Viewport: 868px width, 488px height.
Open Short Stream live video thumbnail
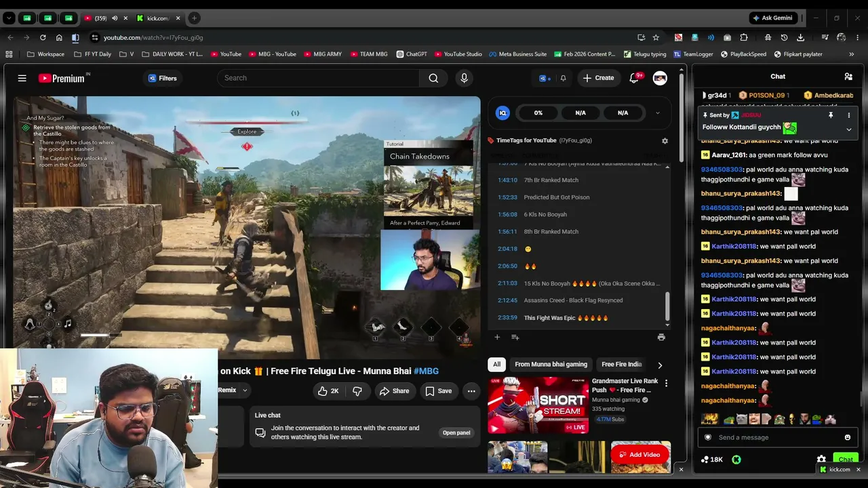538,406
